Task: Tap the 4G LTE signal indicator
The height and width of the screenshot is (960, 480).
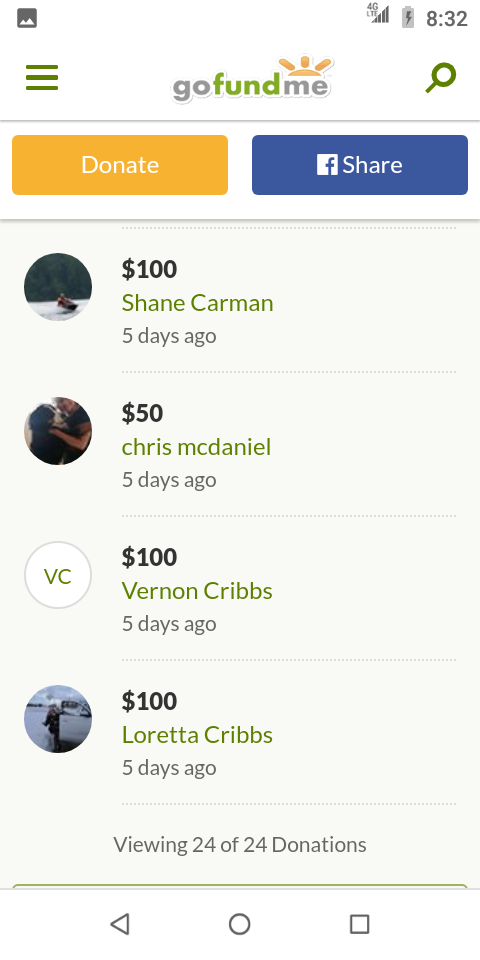Action: point(378,13)
